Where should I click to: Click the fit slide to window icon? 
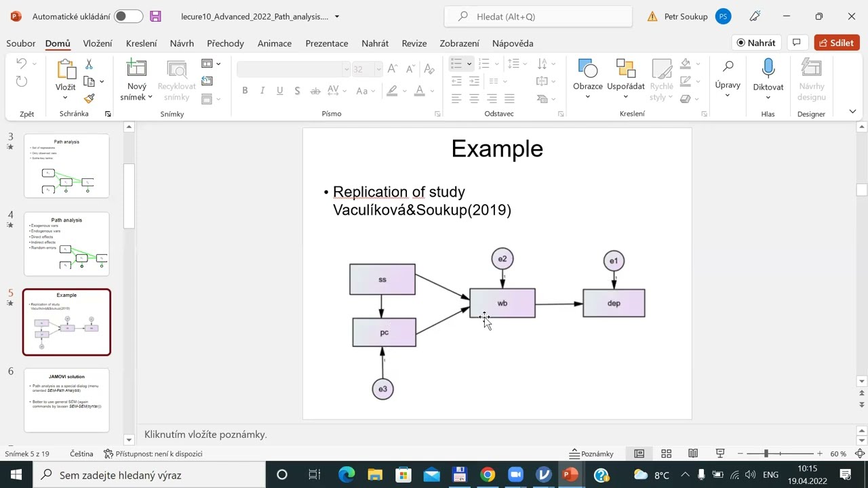tap(860, 453)
